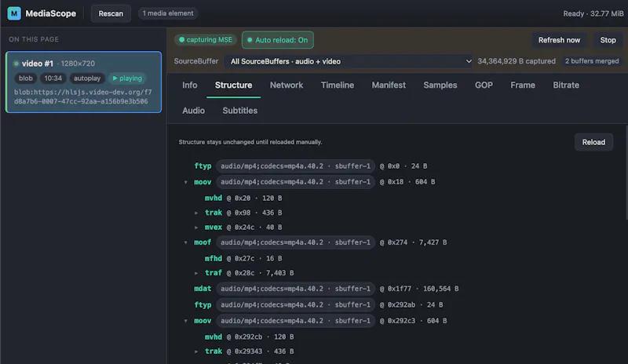Click the codec badge on the first ftyp row
Screen dimensions: 628x364
[296, 166]
